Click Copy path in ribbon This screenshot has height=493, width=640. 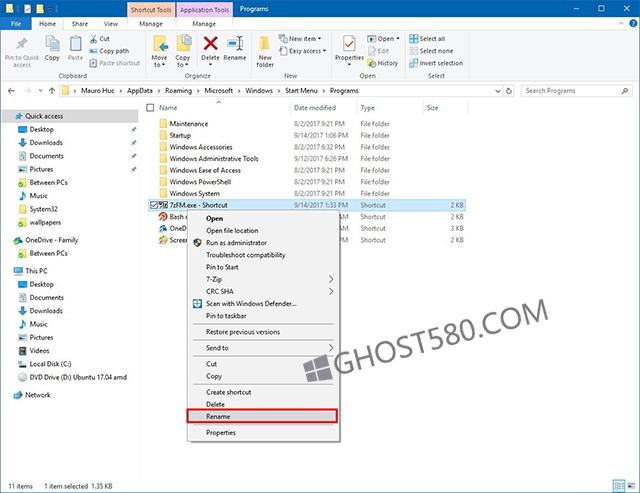tap(109, 51)
